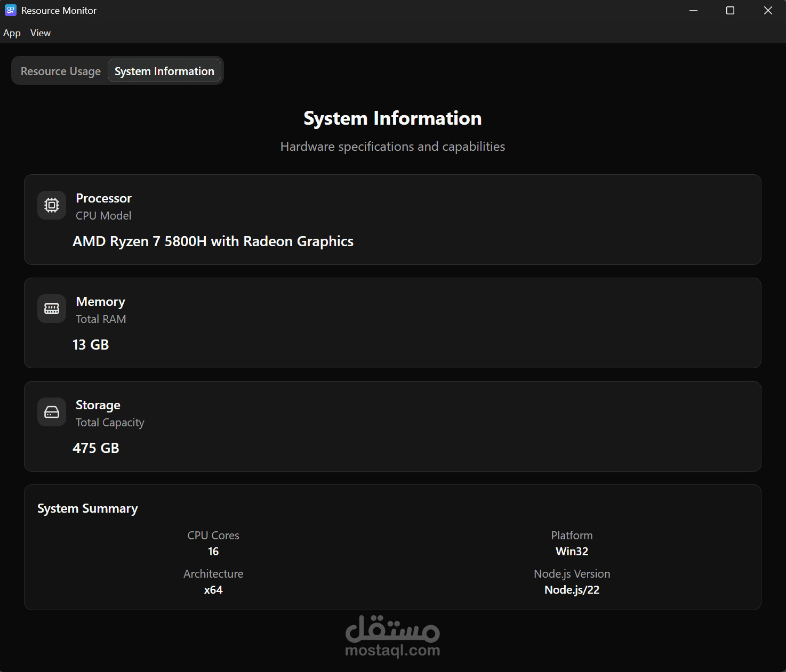786x672 pixels.
Task: Click the 'CPU Cores' label
Action: click(x=213, y=536)
